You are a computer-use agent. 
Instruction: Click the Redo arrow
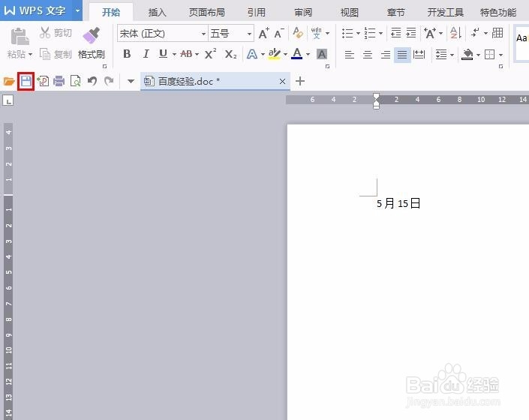[109, 81]
